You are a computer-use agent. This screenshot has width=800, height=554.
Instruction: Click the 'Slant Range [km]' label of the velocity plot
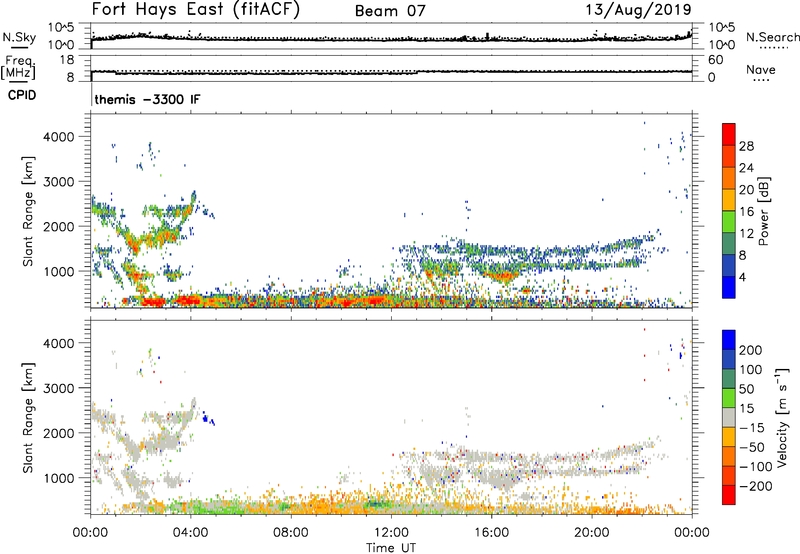click(x=28, y=418)
